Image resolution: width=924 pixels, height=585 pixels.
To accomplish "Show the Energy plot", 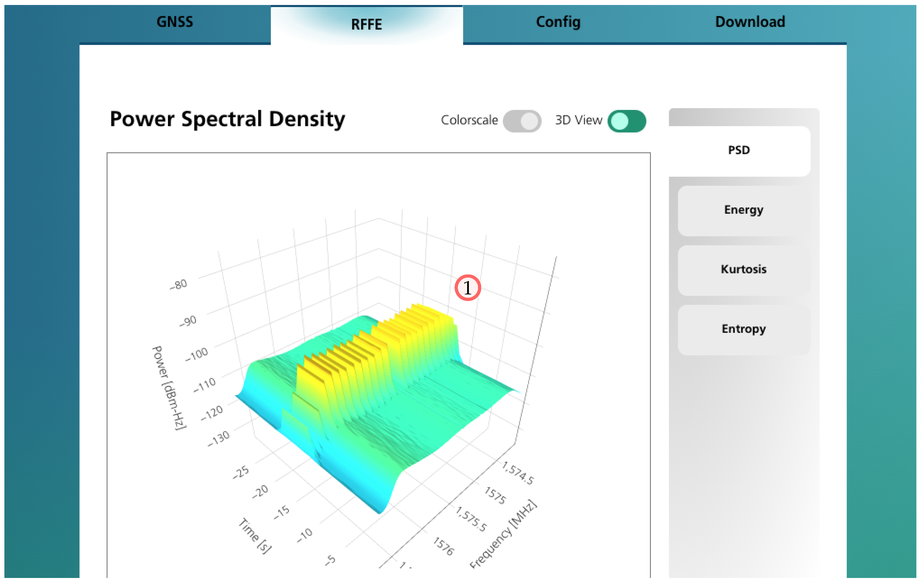I will pos(744,210).
